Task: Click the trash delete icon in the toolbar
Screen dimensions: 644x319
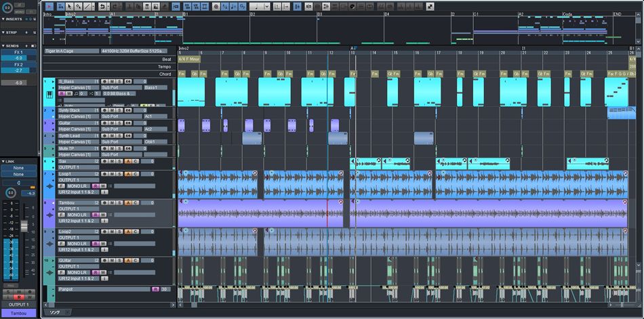Action: (146, 7)
